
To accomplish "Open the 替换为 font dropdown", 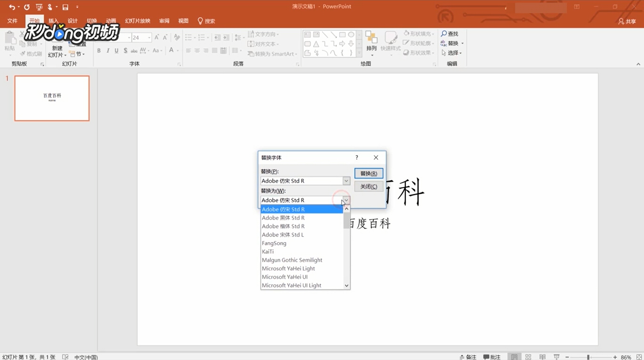I will tap(346, 200).
